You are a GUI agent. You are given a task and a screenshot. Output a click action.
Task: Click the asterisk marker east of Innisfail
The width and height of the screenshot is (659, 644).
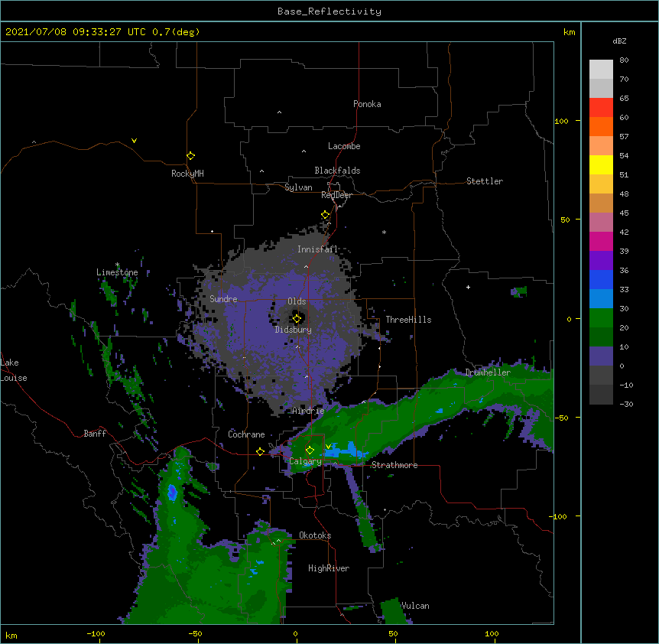click(384, 232)
